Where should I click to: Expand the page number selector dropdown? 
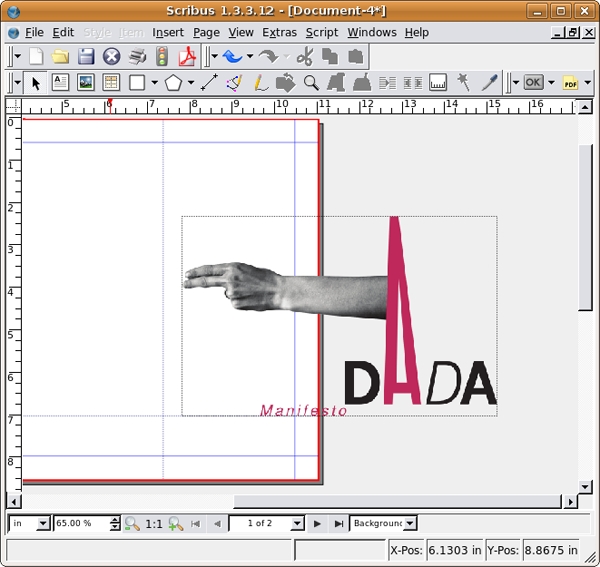click(x=297, y=523)
